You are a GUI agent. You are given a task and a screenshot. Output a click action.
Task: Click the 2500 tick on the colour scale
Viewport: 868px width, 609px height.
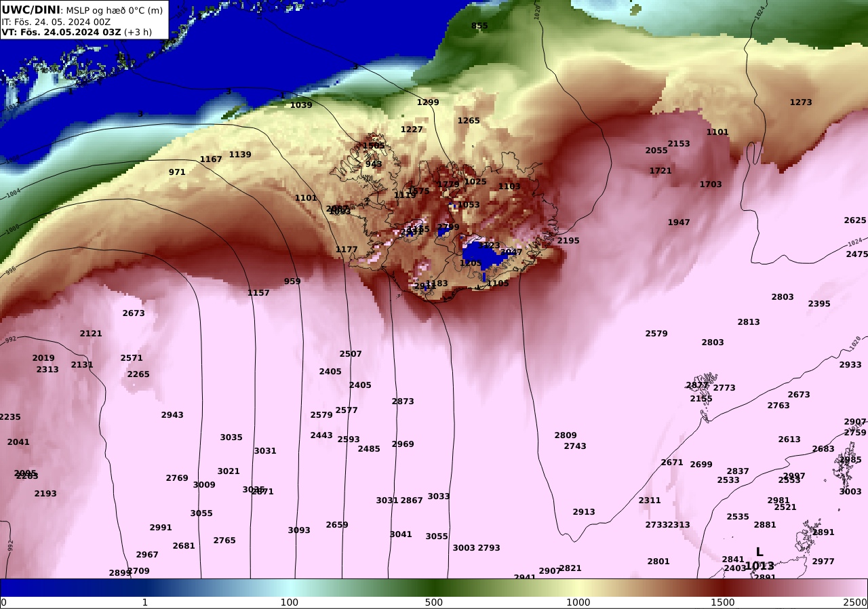point(856,602)
